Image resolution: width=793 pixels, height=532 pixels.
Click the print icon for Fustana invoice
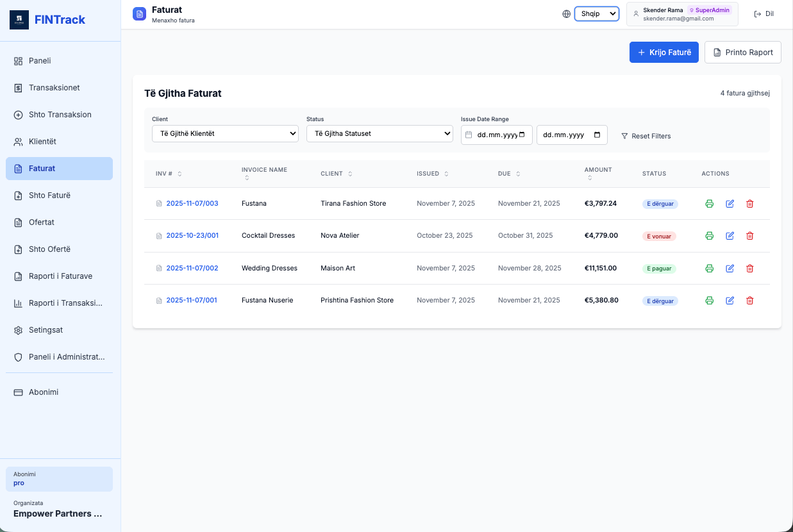pos(709,203)
